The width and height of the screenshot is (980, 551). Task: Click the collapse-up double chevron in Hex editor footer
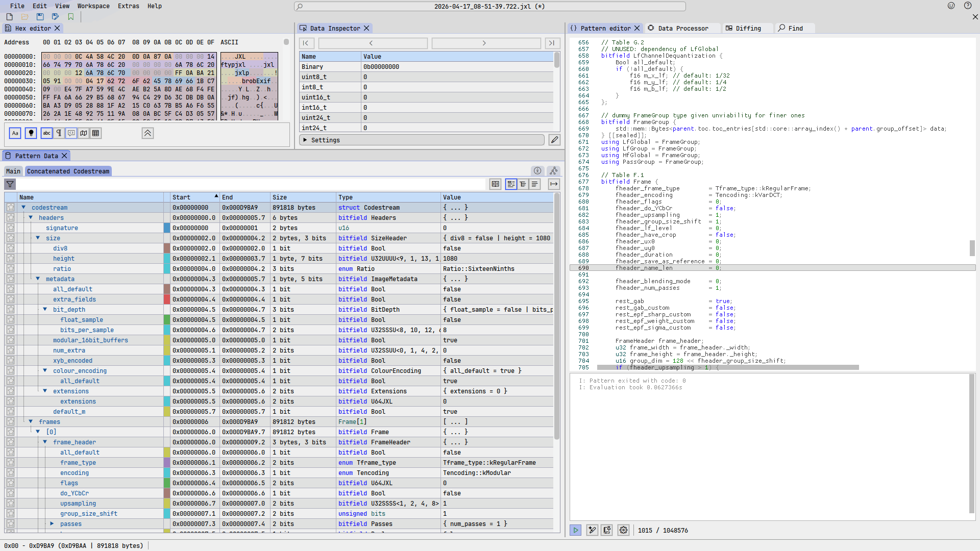coord(148,133)
